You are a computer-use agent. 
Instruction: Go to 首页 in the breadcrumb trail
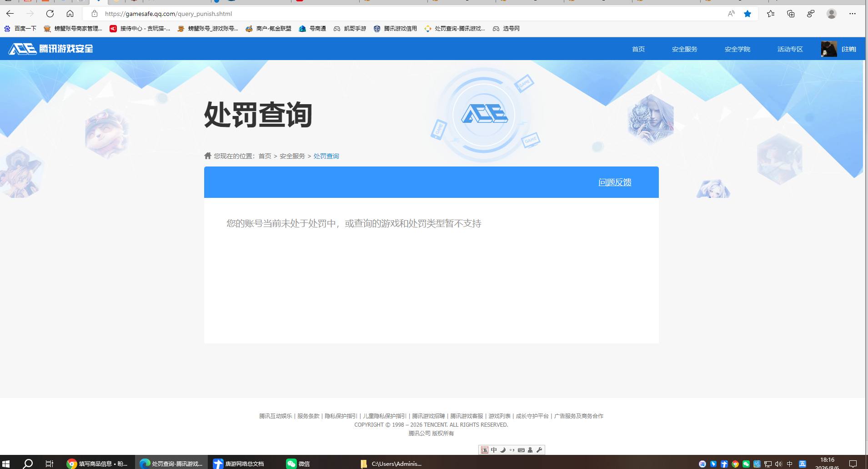point(265,156)
